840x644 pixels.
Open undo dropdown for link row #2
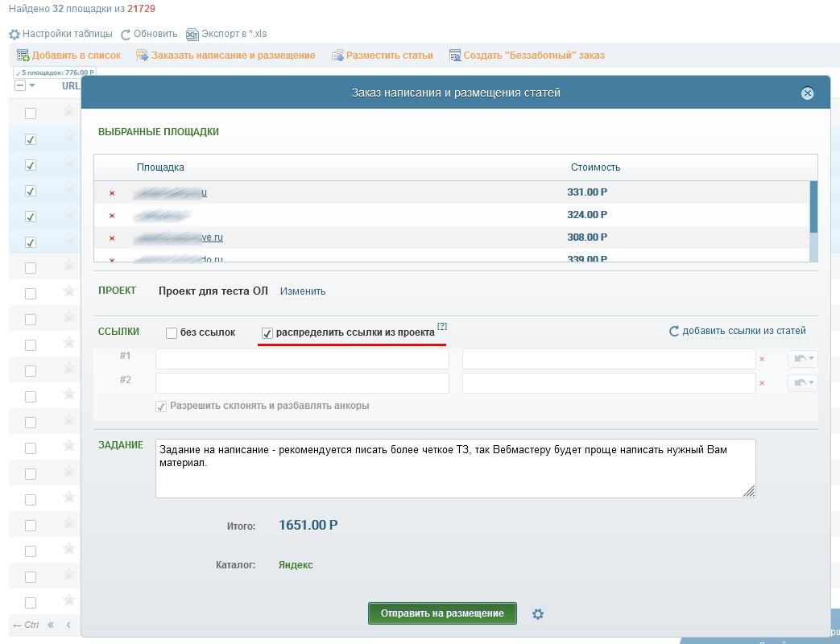pos(802,382)
